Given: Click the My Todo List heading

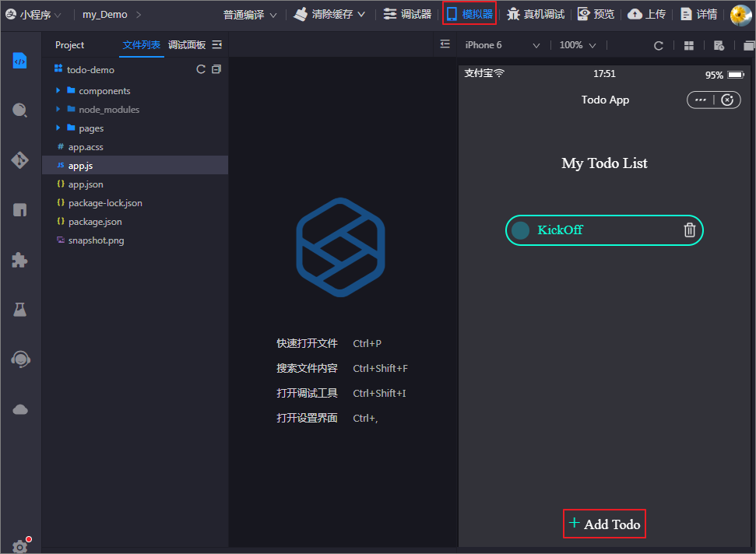Looking at the screenshot, I should [604, 163].
